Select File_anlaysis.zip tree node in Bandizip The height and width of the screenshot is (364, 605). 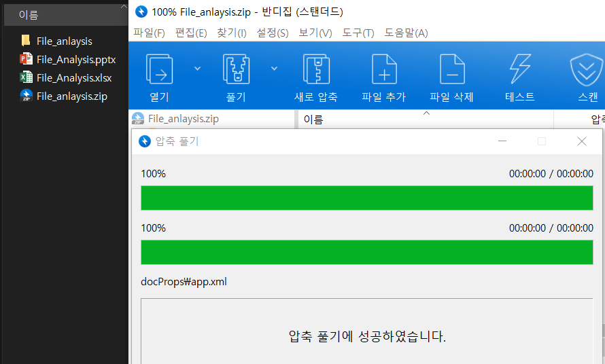[175, 119]
